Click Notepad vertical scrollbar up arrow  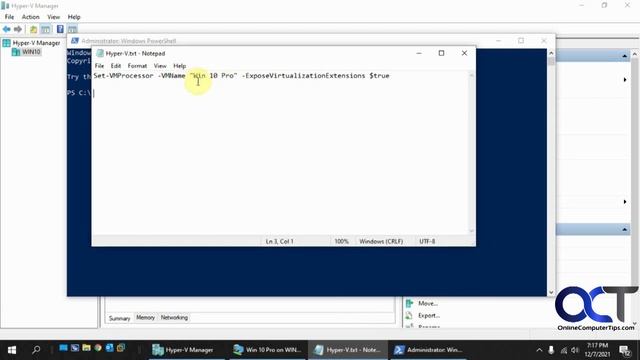[x=472, y=75]
